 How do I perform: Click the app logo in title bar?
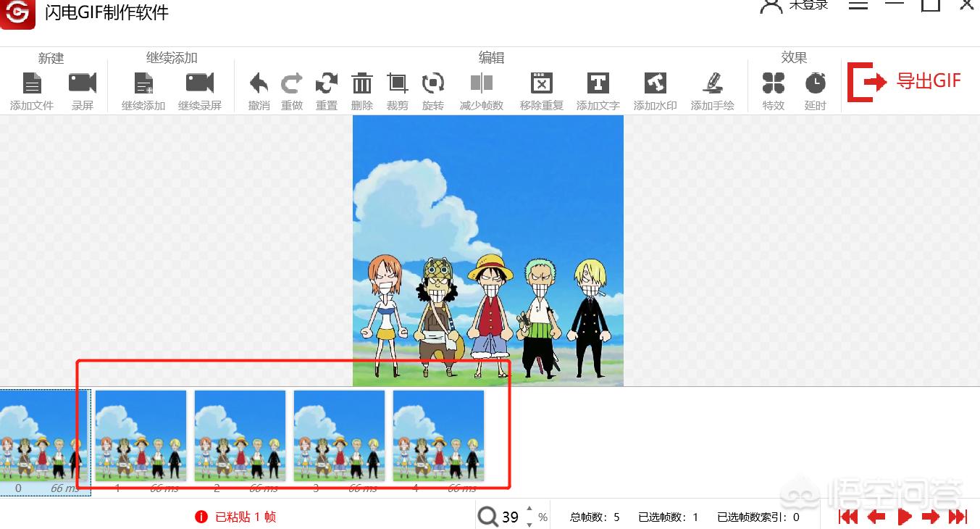17,13
